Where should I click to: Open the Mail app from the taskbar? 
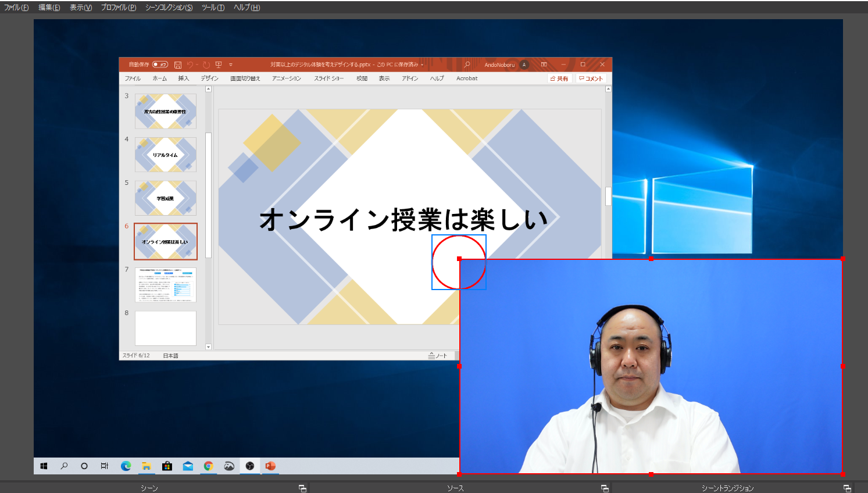(x=188, y=466)
